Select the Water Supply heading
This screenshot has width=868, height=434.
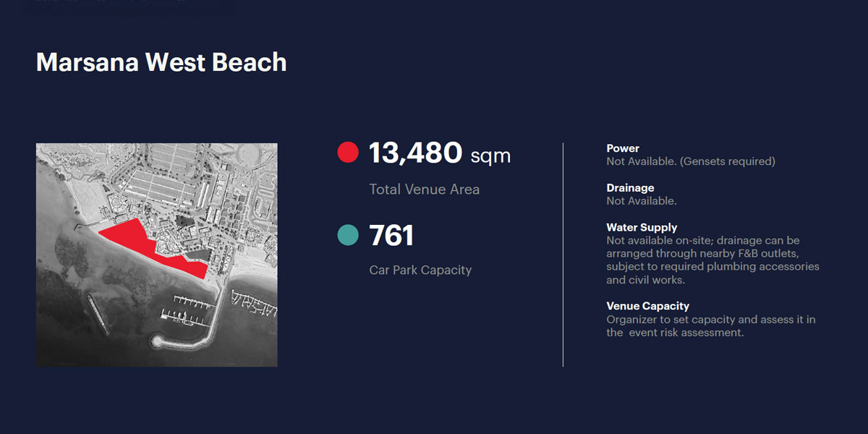(642, 227)
